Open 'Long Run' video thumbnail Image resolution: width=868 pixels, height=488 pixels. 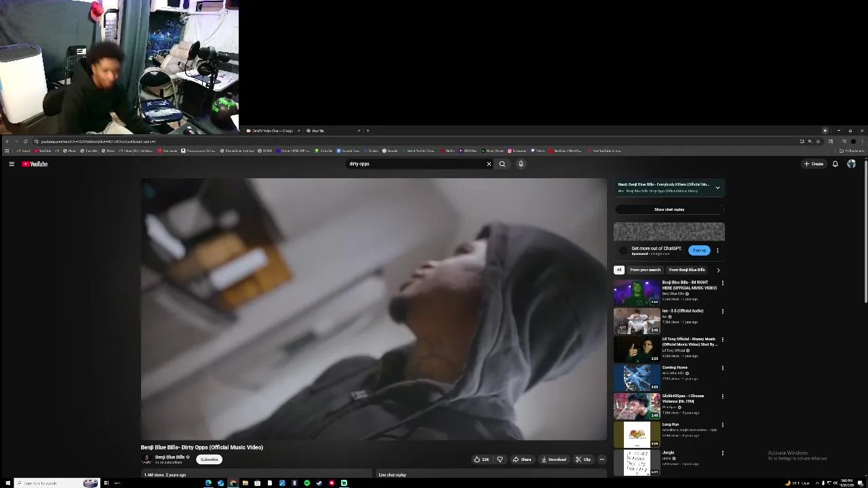pyautogui.click(x=637, y=435)
